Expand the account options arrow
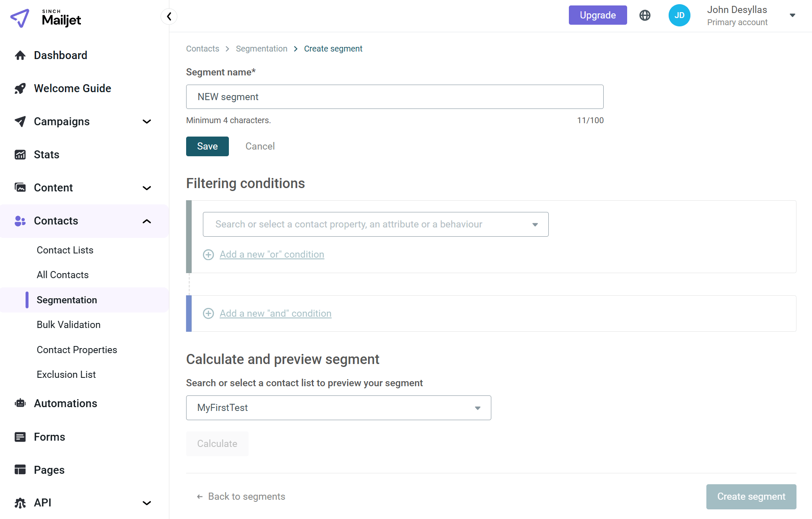812x519 pixels. (x=792, y=15)
